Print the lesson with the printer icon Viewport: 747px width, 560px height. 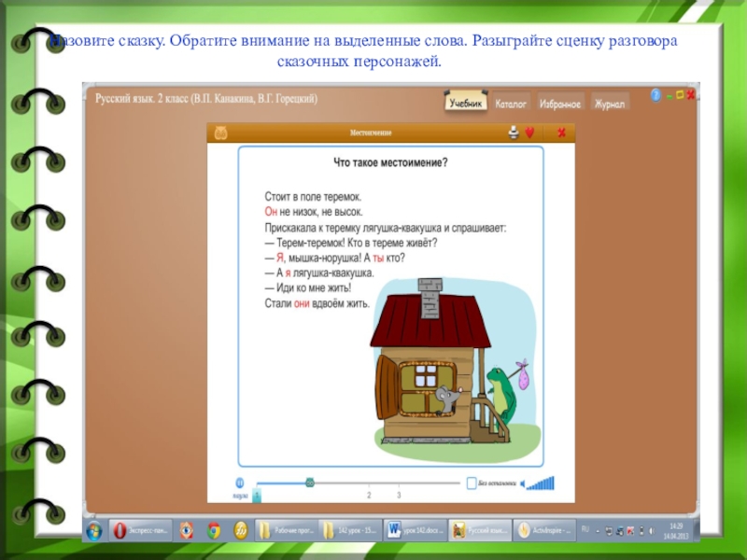point(514,133)
